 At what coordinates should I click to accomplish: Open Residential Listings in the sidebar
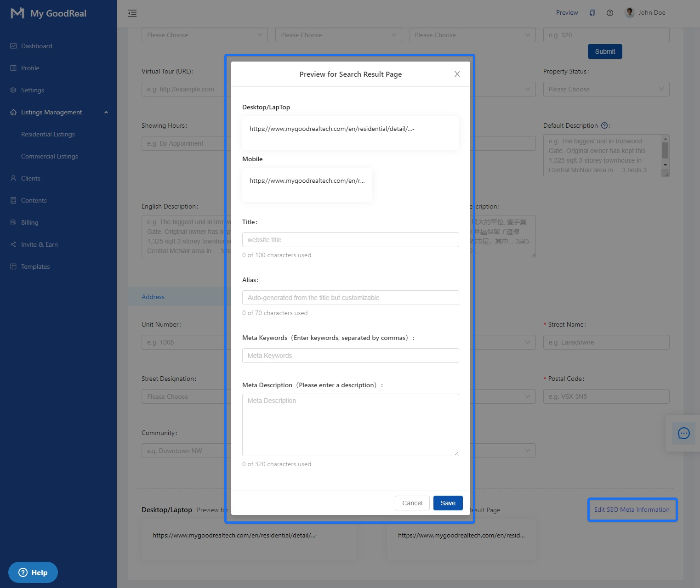(48, 134)
